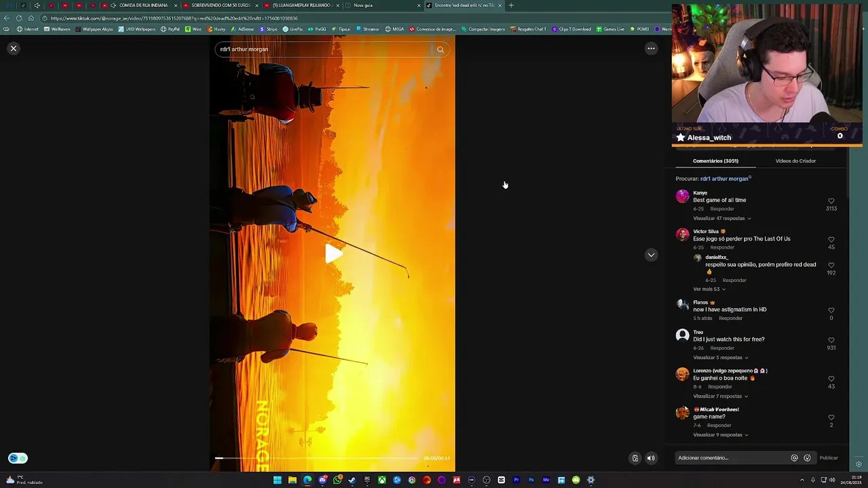The height and width of the screenshot is (488, 868).
Task: Click the video search field 'rdr1 arthur morgan'
Action: (x=324, y=49)
